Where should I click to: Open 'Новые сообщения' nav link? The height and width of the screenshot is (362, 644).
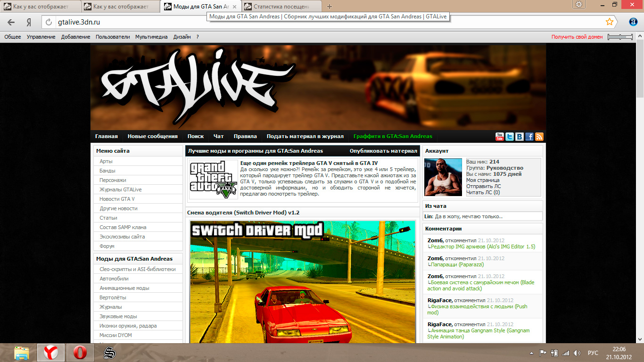(x=153, y=136)
